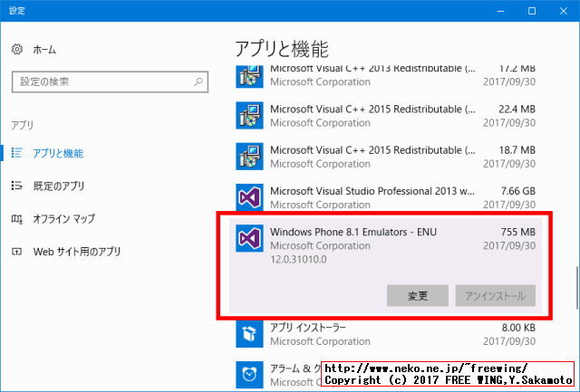Click the Visual C++ 2013 Redistributable installer icon
This screenshot has width=580, height=392.
[250, 76]
